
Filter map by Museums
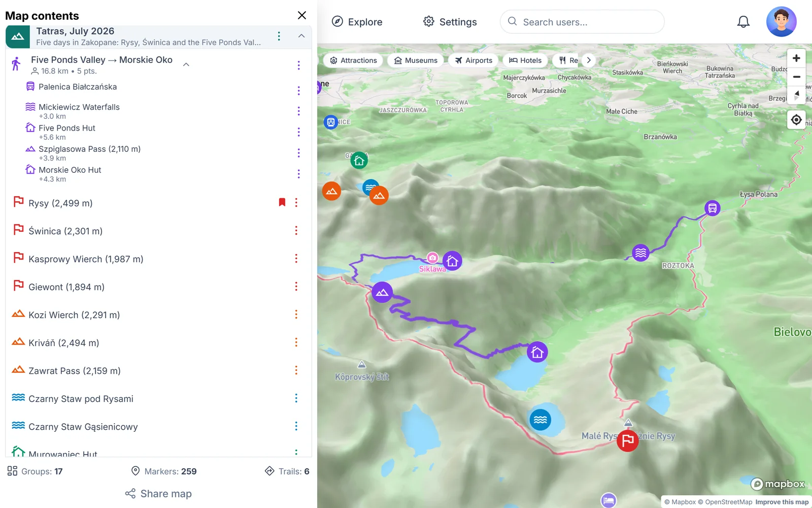pyautogui.click(x=415, y=60)
